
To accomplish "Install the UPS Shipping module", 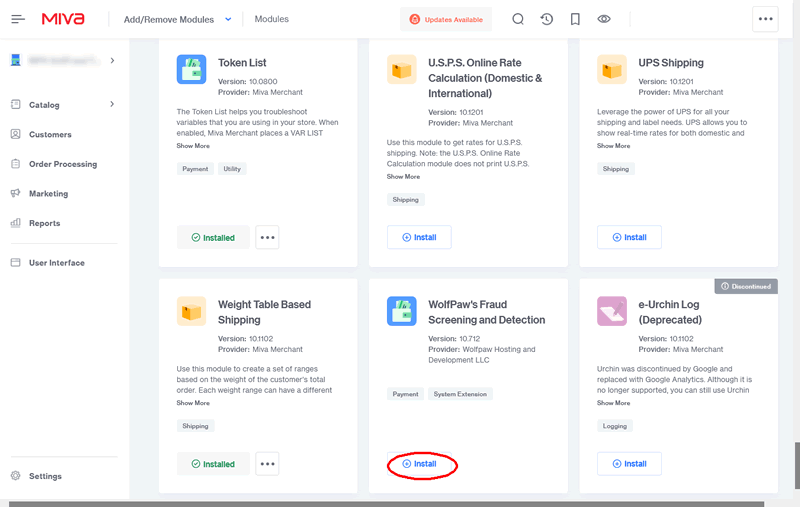I will tap(629, 237).
